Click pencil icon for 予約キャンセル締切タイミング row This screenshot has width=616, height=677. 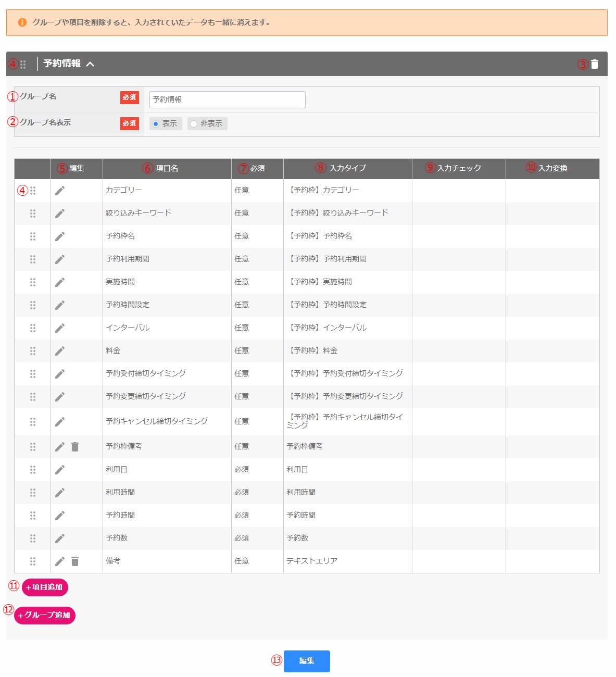[60, 422]
